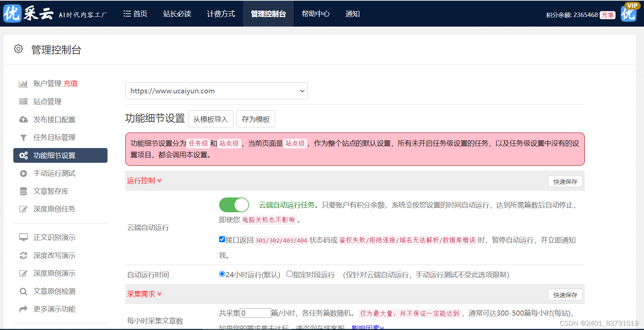The height and width of the screenshot is (330, 644).
Task: Click the bar chart icon for 账户管理
Action: pos(23,84)
